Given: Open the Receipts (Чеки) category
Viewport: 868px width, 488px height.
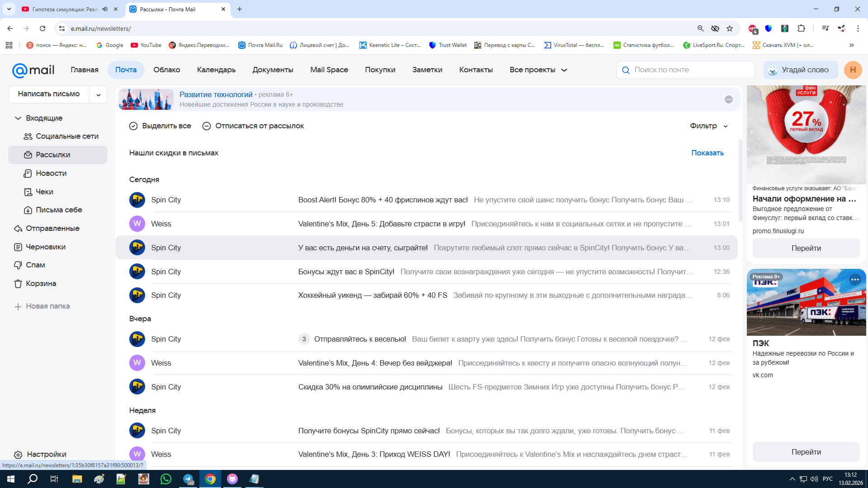Looking at the screenshot, I should pyautogui.click(x=44, y=192).
